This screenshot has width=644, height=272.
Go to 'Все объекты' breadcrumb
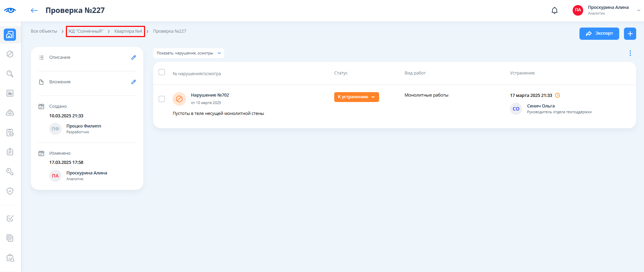click(44, 31)
